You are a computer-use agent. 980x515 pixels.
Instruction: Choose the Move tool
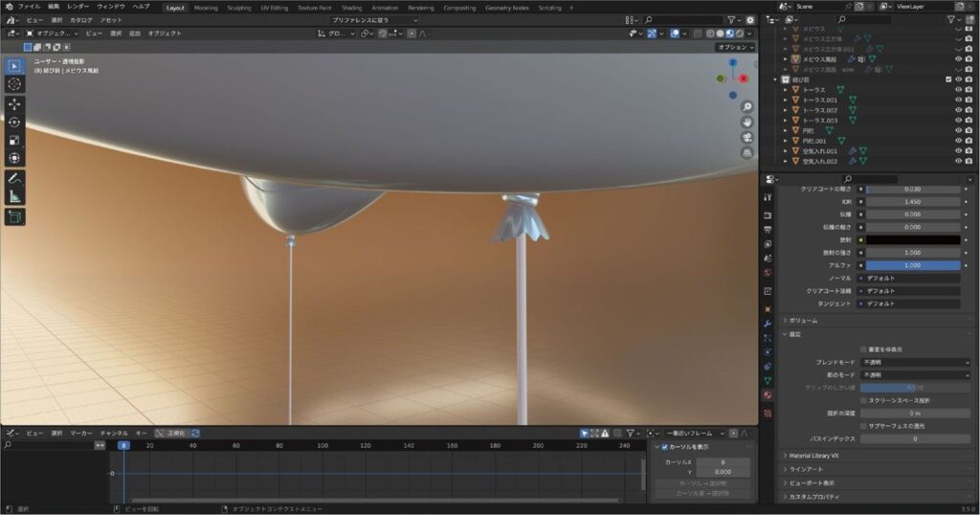click(14, 104)
